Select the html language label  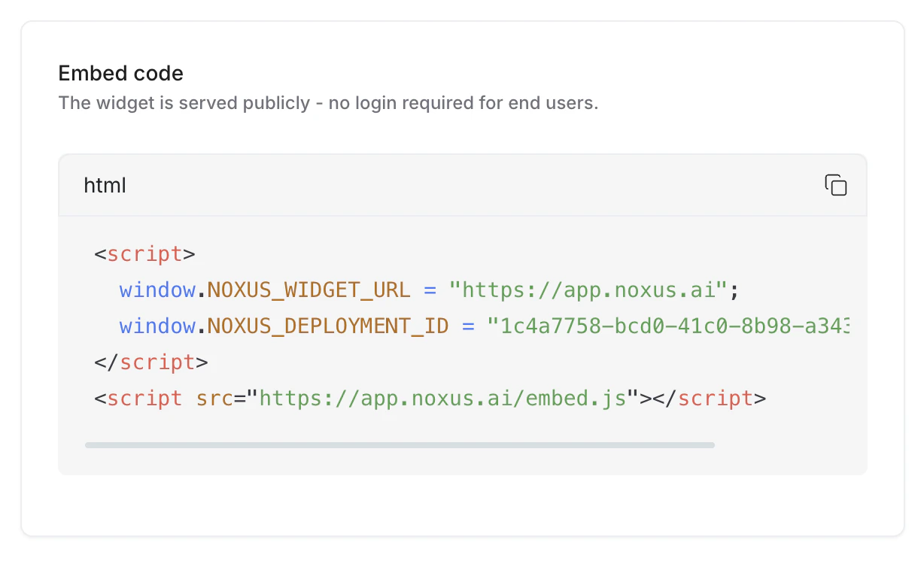tap(105, 185)
